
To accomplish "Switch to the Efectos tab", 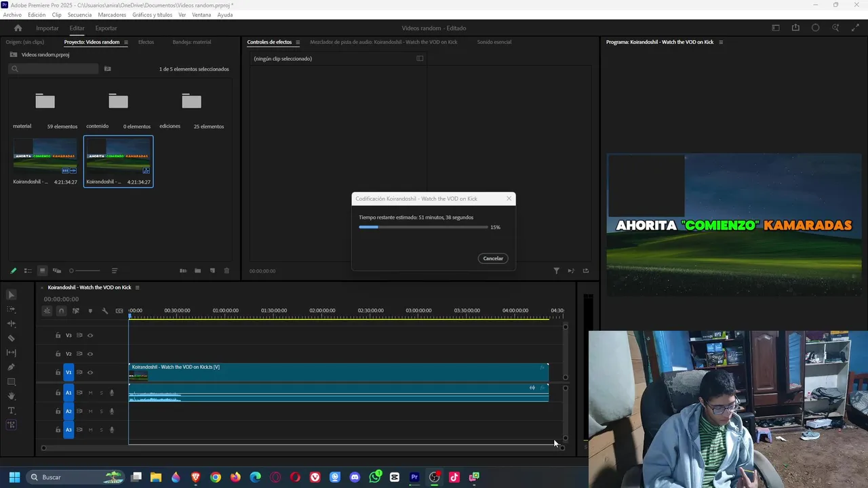I will 146,42.
